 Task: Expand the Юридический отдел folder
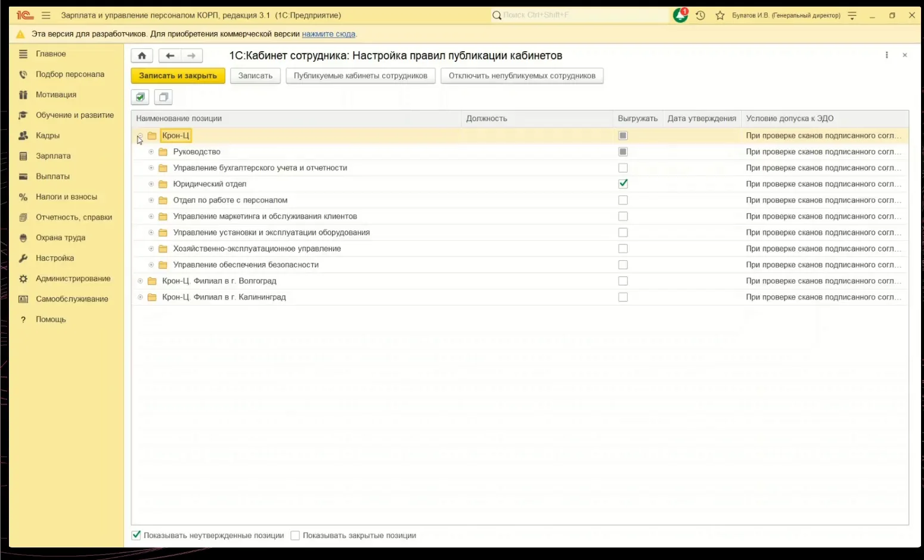click(151, 184)
